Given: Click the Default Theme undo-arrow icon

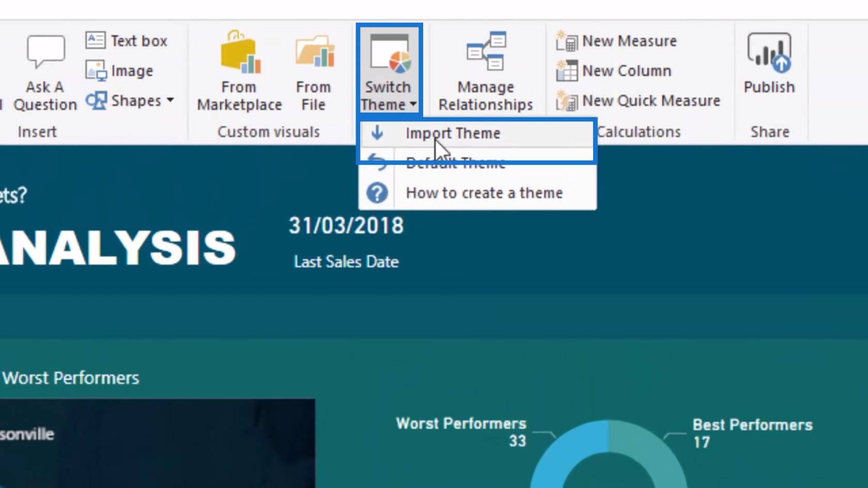Looking at the screenshot, I should (x=377, y=163).
